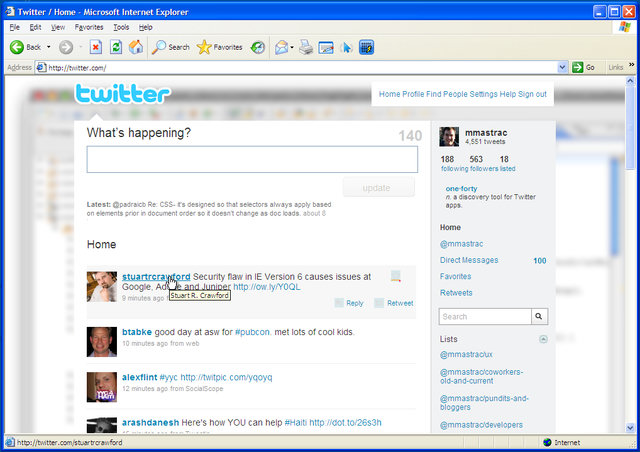
Task: Open stuartrcrawford username link
Action: (x=156, y=276)
